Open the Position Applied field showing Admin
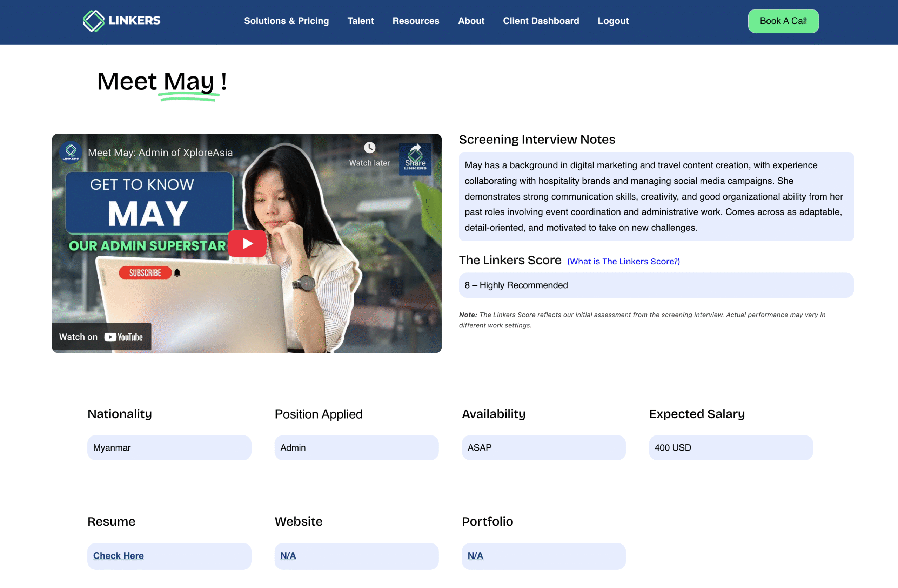Image resolution: width=898 pixels, height=588 pixels. pos(356,448)
